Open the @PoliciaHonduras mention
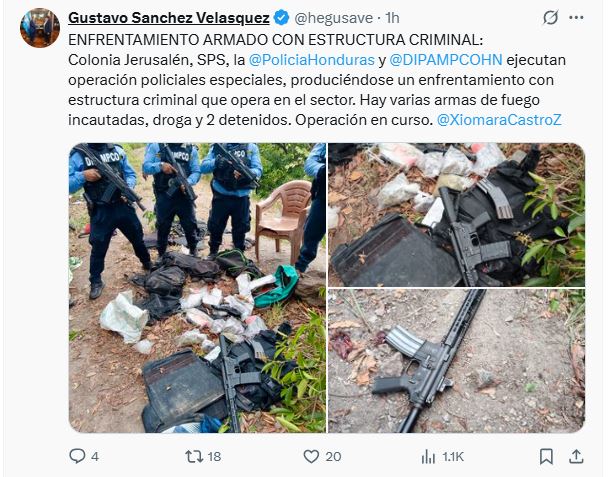 pos(311,60)
